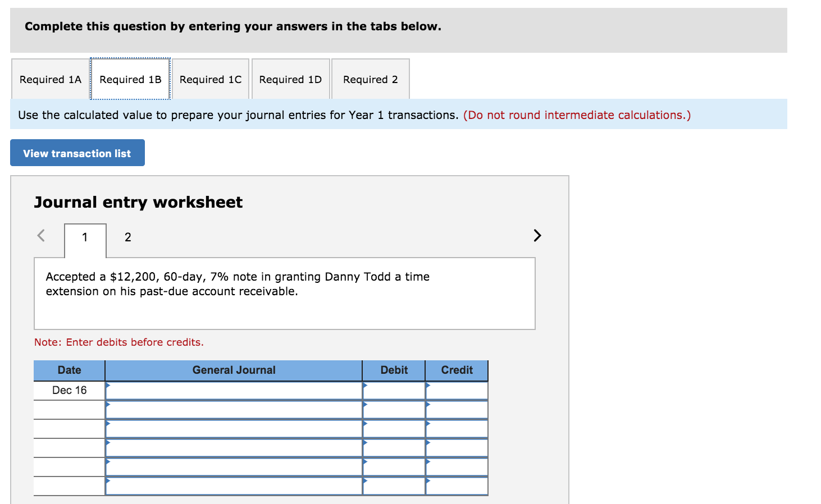Click the Credit field on the Dec 16 row
Screen dimensions: 821x504
point(457,390)
